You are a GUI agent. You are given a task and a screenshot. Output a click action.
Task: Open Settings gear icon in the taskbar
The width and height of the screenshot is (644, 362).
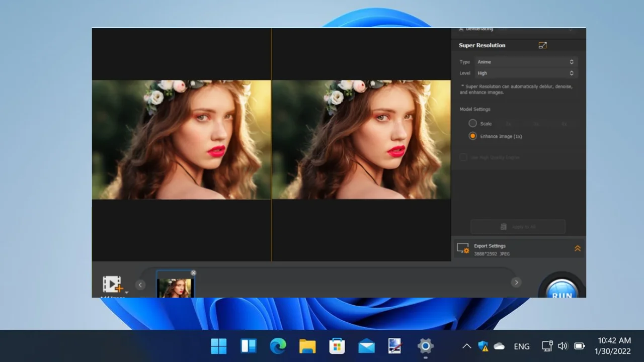[425, 346]
